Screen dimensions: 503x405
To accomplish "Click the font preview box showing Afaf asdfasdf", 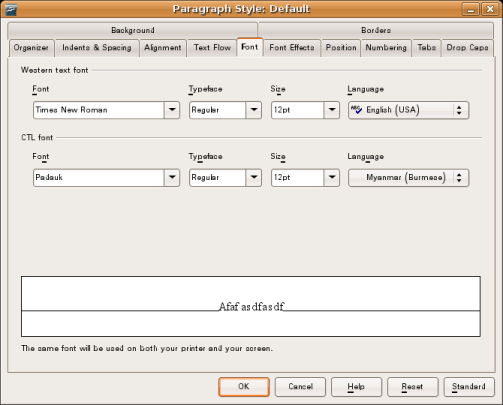I will pos(251,306).
